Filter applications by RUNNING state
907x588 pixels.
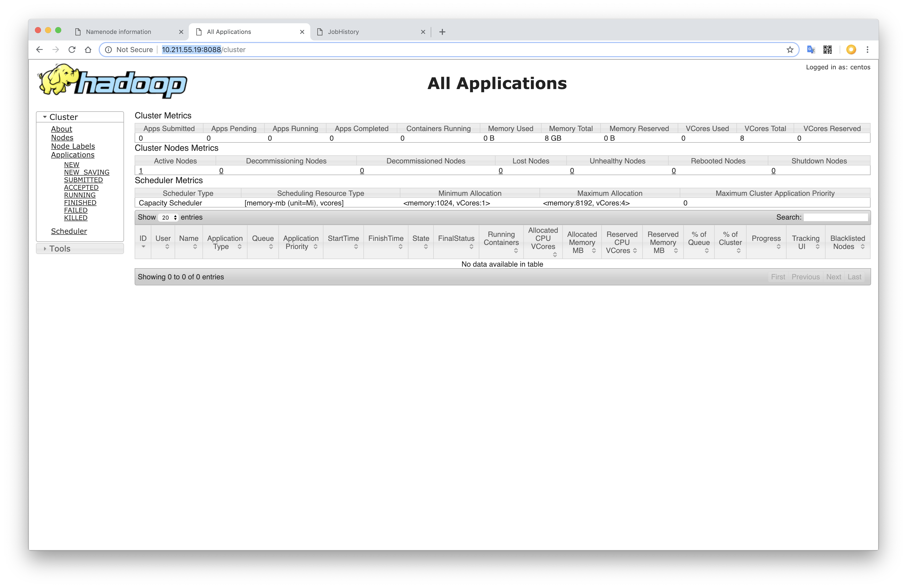80,195
